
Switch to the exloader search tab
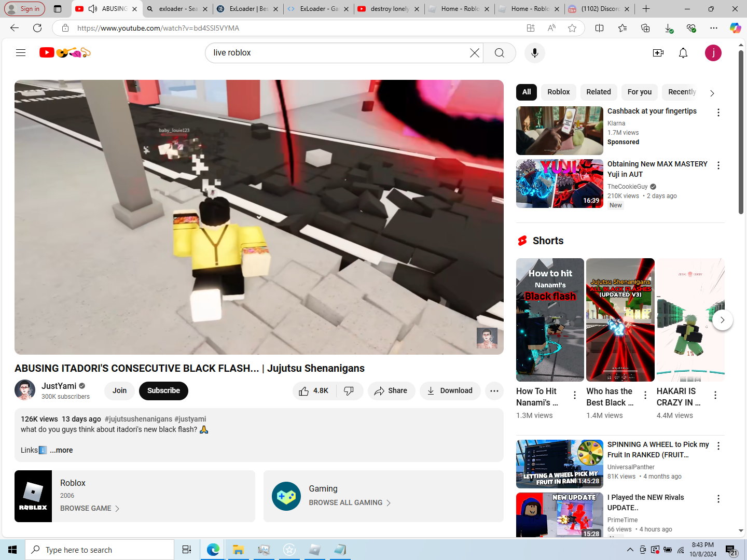pyautogui.click(x=176, y=9)
